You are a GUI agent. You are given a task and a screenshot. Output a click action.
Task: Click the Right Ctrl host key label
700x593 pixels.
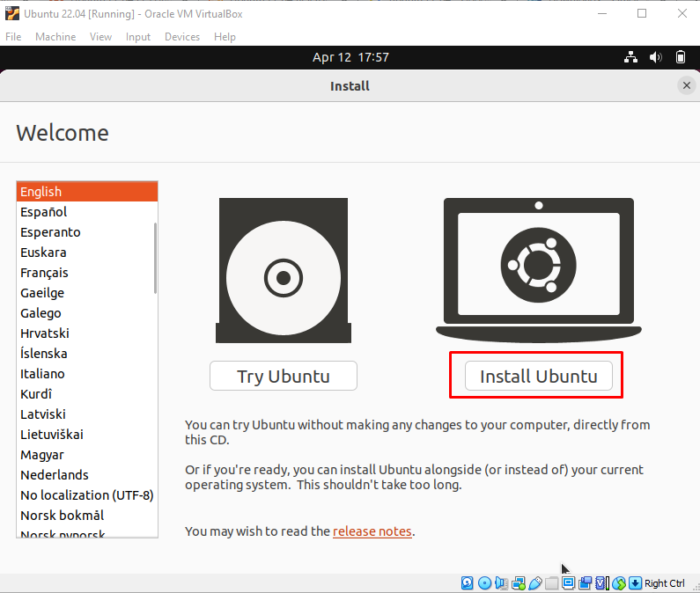pos(664,583)
